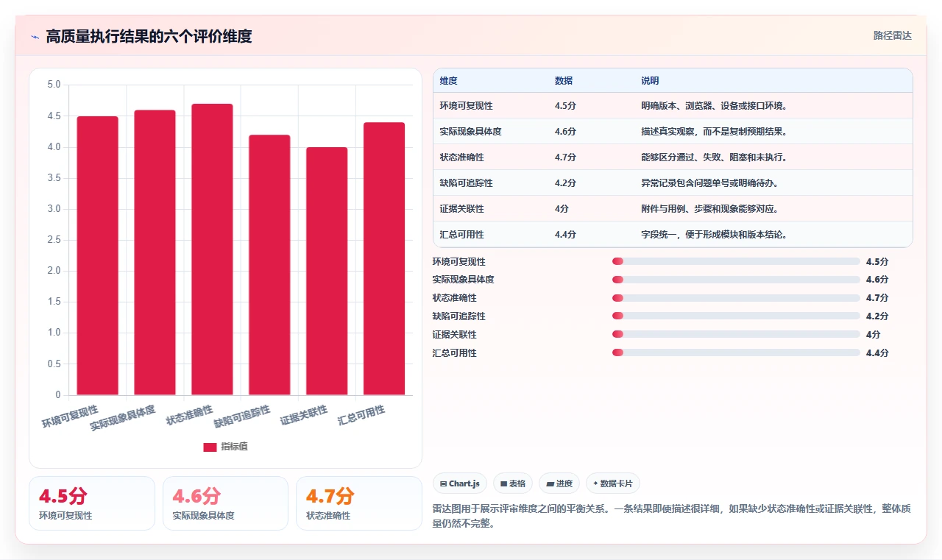Click the page title 高质量执行结果的六个评价维度

tap(149, 37)
